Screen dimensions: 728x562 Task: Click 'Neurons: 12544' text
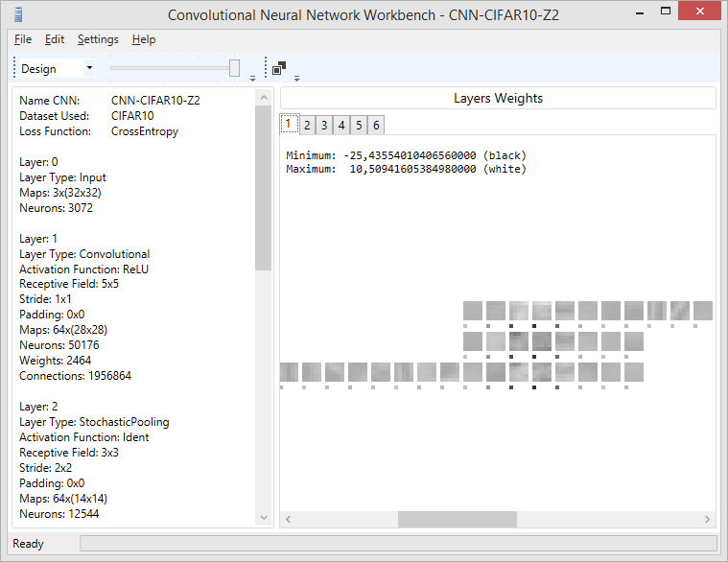[59, 514]
